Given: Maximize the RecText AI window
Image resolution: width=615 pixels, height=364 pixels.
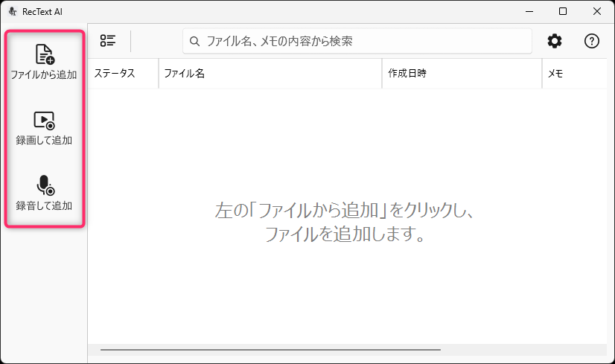Looking at the screenshot, I should coord(563,11).
